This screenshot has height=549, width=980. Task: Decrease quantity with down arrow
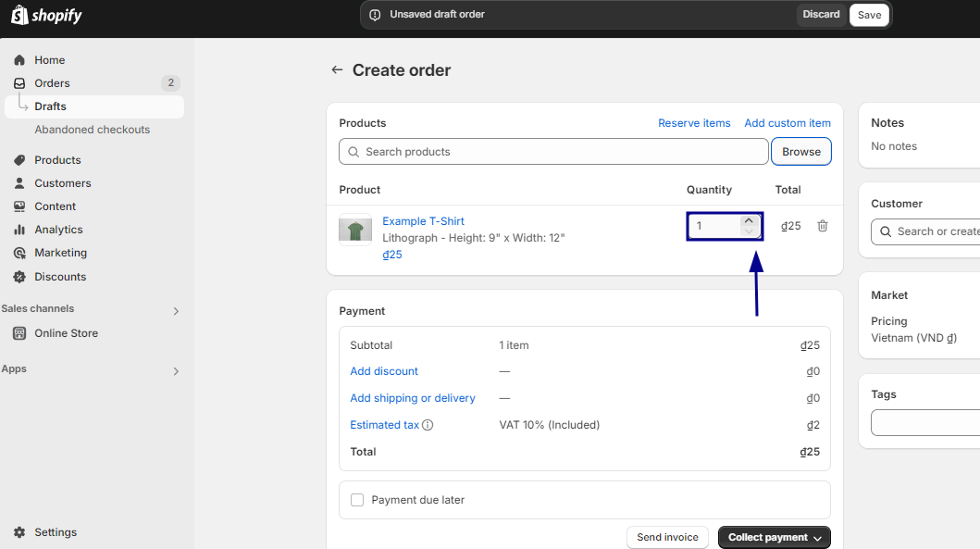click(x=749, y=232)
